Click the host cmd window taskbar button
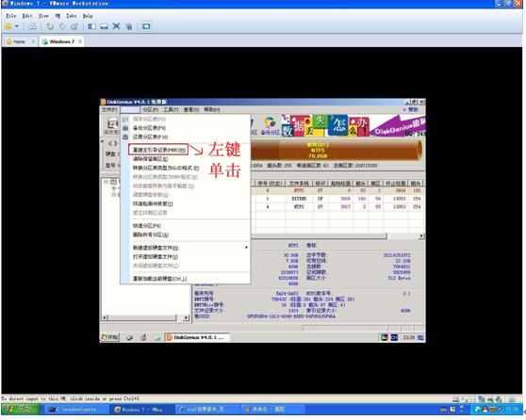 pos(76,410)
